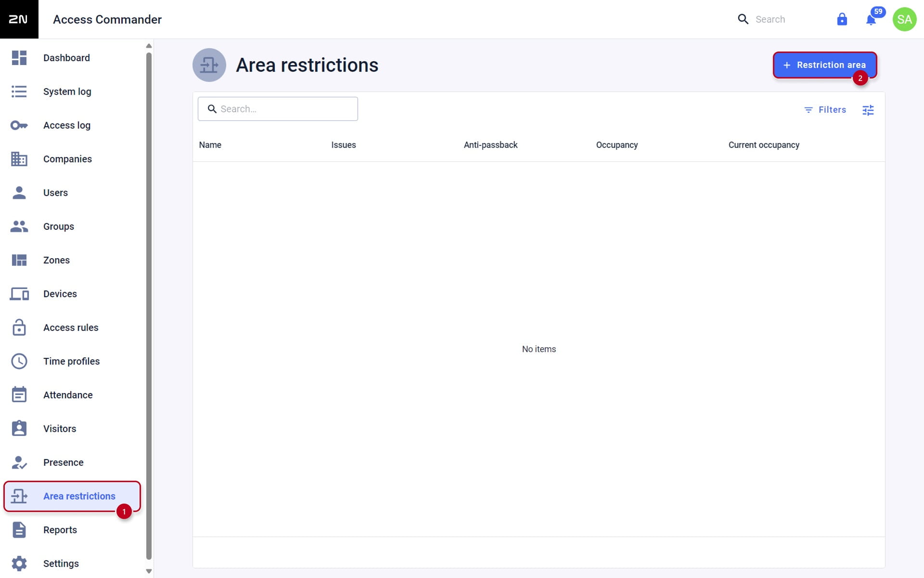Open Time profiles section
Viewport: 924px width, 578px height.
pos(72,361)
